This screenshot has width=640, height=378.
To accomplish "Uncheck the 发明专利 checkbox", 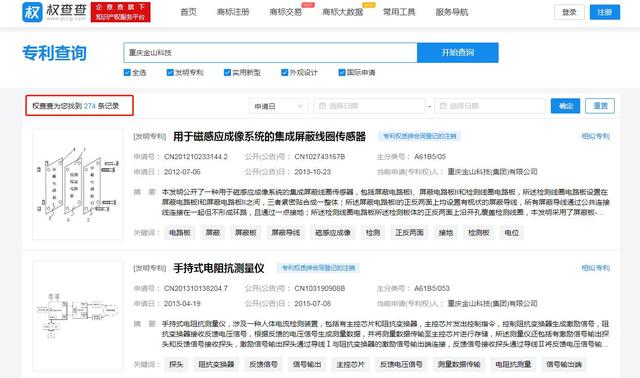I will pos(170,72).
